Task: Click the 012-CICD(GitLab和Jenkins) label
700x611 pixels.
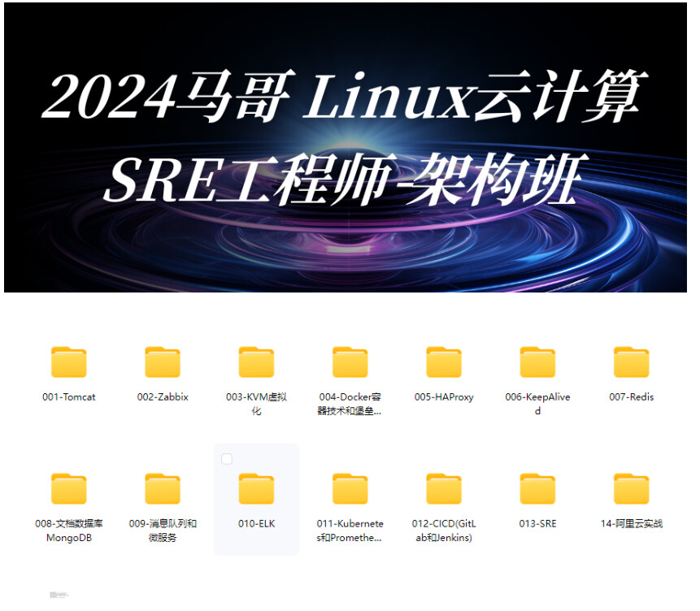Action: pyautogui.click(x=444, y=531)
